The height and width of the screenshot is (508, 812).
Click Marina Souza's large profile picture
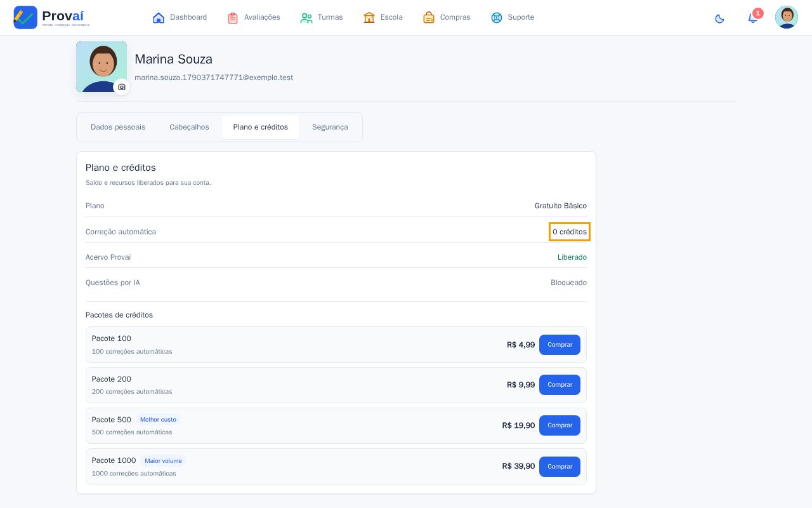pyautogui.click(x=101, y=67)
